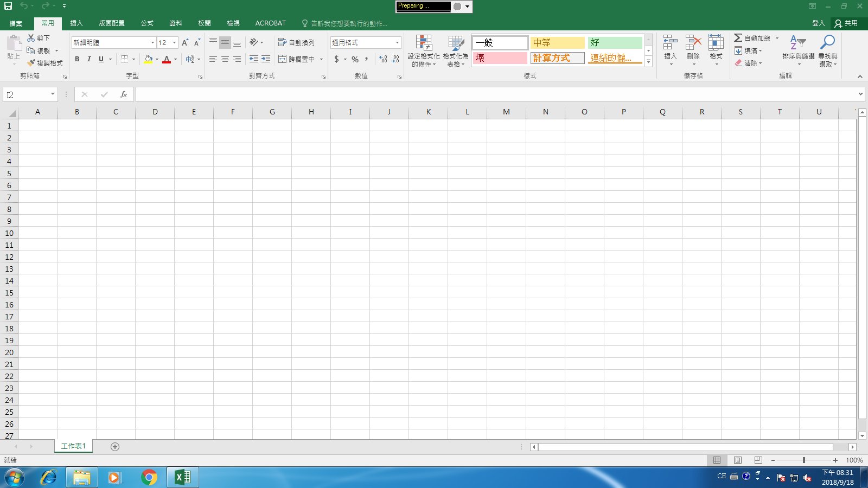Undo the last action
The height and width of the screenshot is (488, 868).
point(23,6)
